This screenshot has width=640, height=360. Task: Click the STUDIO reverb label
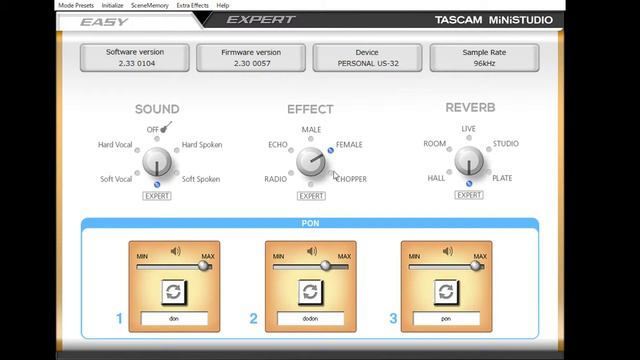pyautogui.click(x=506, y=144)
